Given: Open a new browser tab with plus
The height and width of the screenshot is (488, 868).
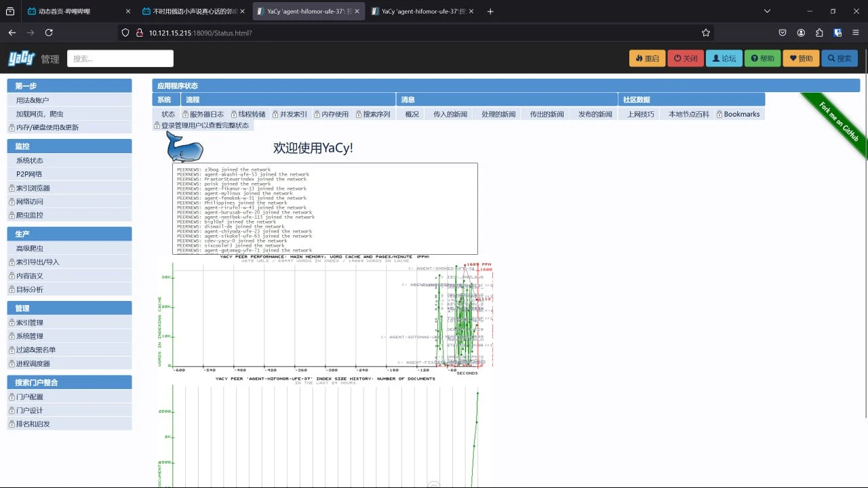Looking at the screenshot, I should [490, 12].
